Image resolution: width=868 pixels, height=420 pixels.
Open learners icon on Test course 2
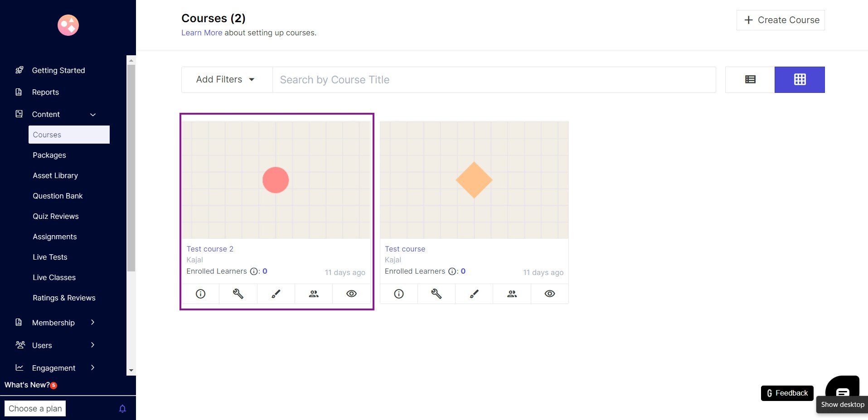314,294
